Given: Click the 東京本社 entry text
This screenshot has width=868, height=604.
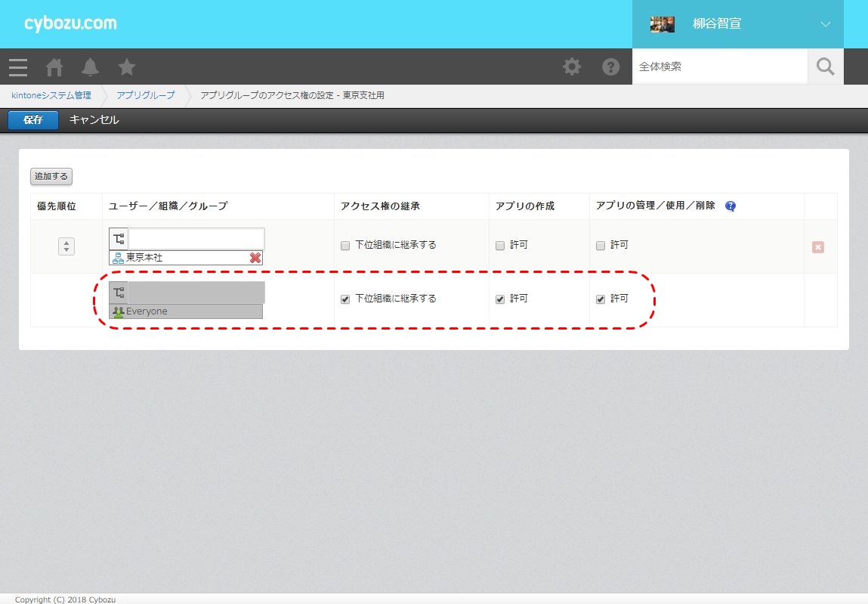Looking at the screenshot, I should pyautogui.click(x=144, y=258).
